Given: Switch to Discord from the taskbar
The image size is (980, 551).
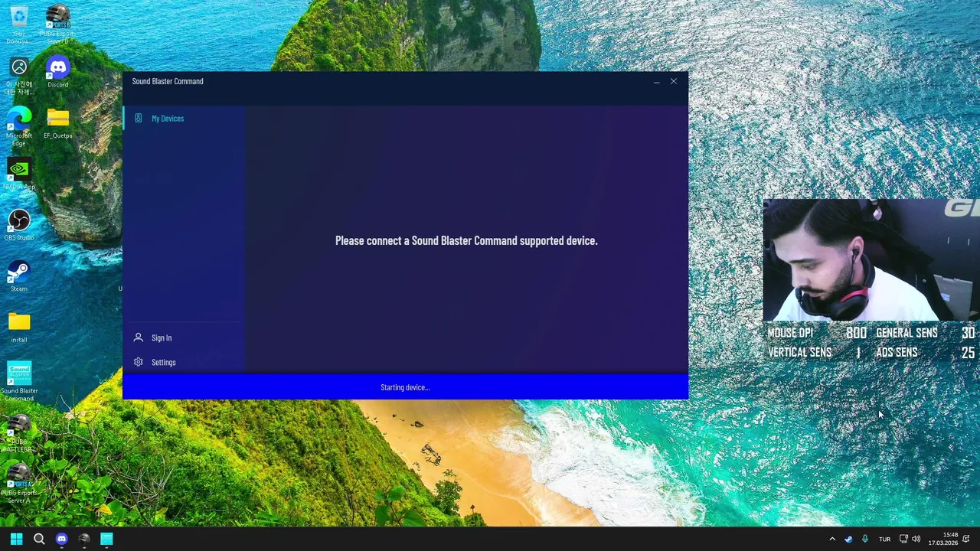Looking at the screenshot, I should (62, 539).
